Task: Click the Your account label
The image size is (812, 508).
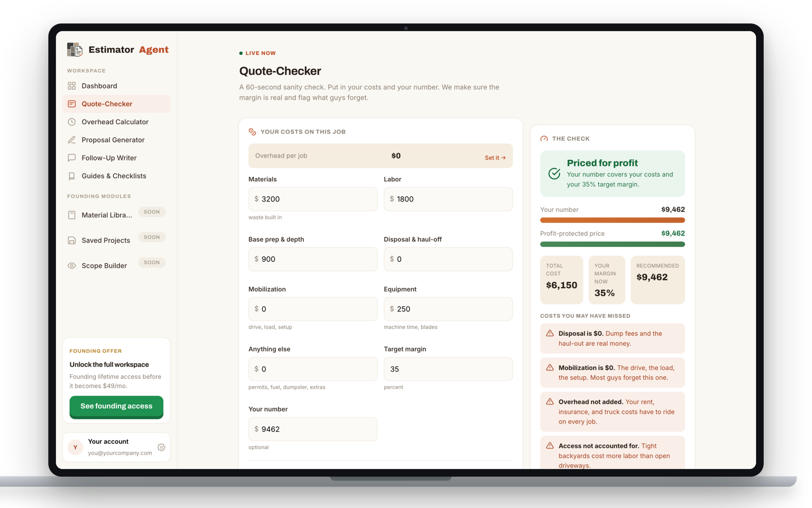Action: pos(108,441)
